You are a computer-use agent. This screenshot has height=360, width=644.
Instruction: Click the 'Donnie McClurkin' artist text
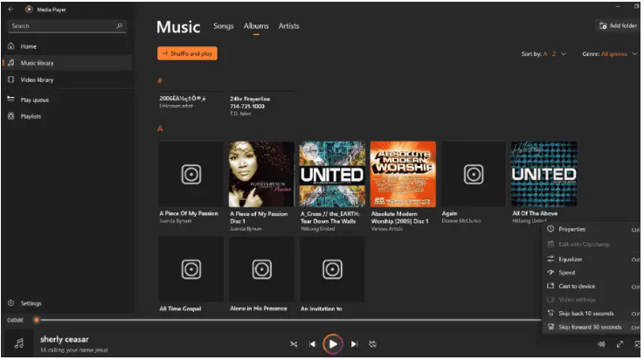click(461, 221)
